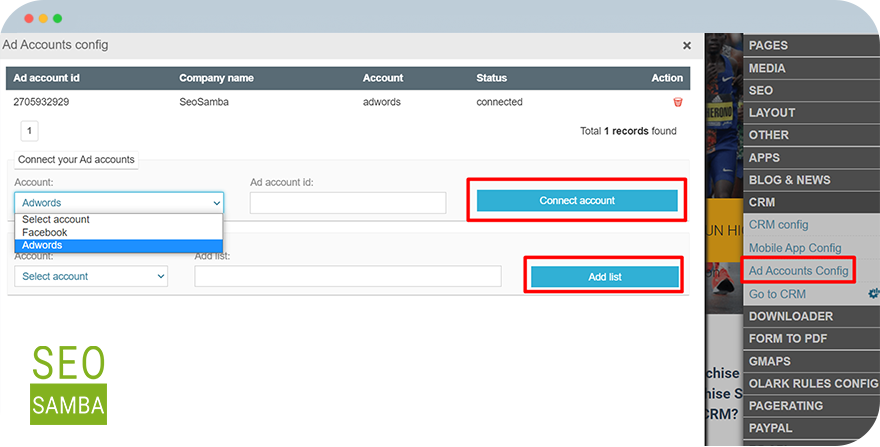Viewport: 880px width, 447px height.
Task: Click ad account id 2705932929
Action: coord(42,102)
